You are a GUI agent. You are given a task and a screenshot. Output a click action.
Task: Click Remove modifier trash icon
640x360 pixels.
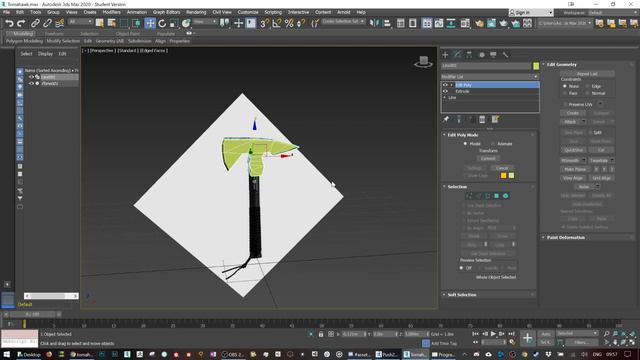click(482, 119)
